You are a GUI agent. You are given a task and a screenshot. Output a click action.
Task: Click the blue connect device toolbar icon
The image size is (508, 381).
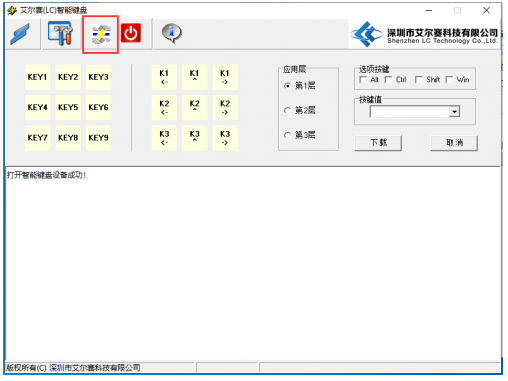(20, 34)
